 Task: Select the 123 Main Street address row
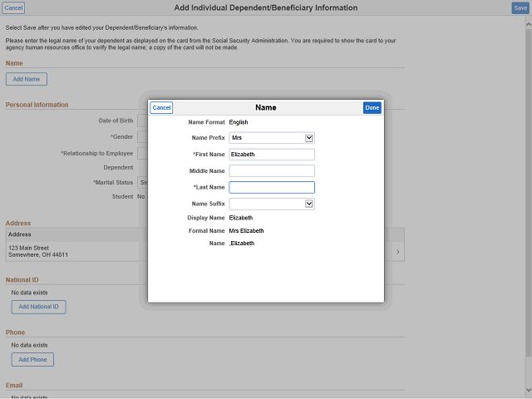tap(205, 251)
